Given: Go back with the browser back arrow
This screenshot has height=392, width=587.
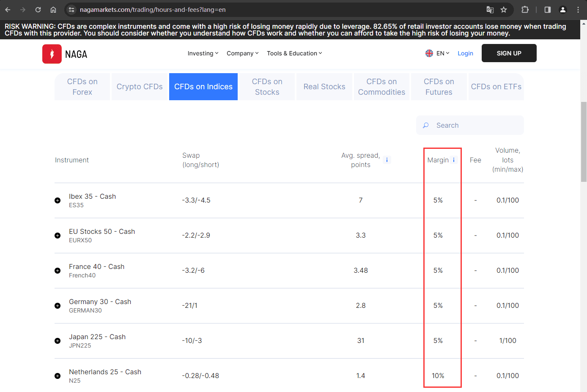Looking at the screenshot, I should point(8,9).
